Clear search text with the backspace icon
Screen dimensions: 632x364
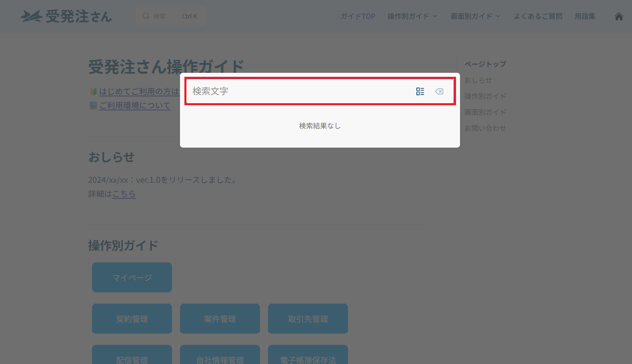pyautogui.click(x=439, y=92)
